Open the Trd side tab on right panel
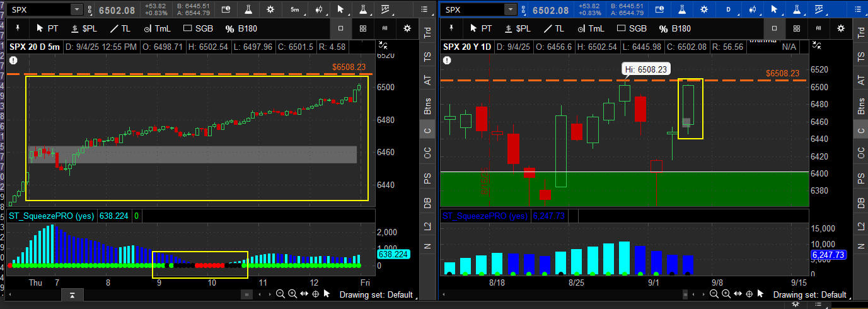The image size is (868, 309). tap(860, 33)
